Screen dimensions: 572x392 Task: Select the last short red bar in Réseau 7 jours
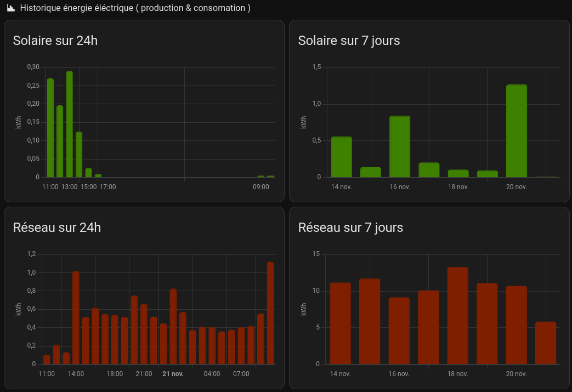coord(546,343)
